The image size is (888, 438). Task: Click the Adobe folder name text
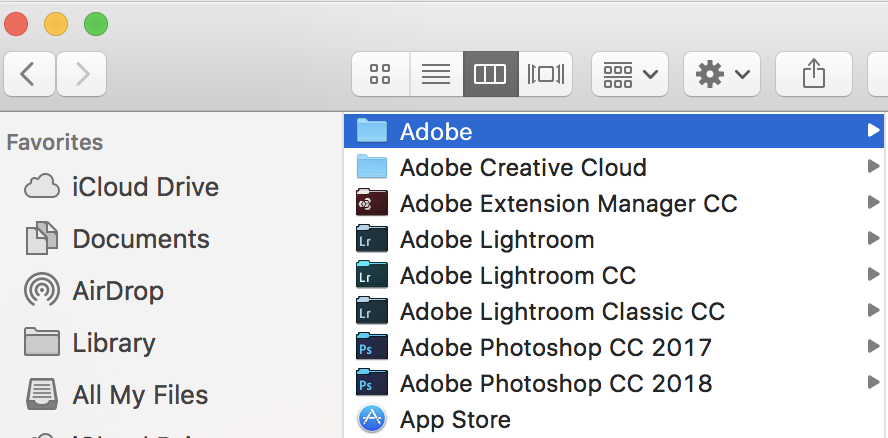point(436,131)
